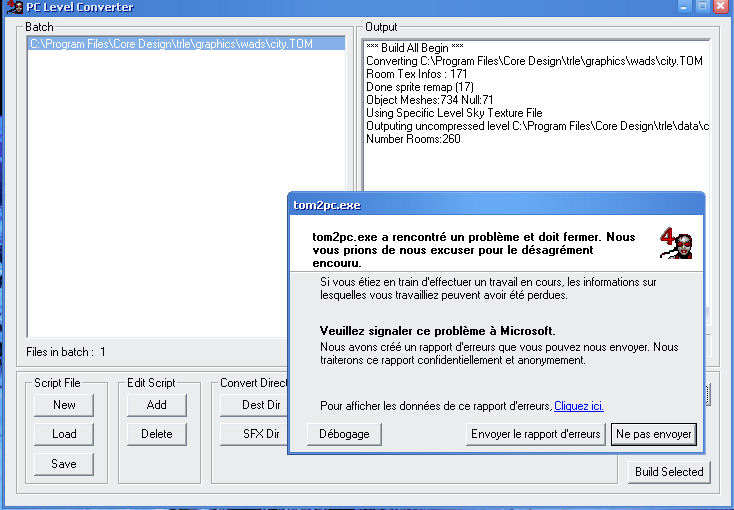Image resolution: width=734 pixels, height=510 pixels.
Task: Click the New script file button
Action: (64, 405)
